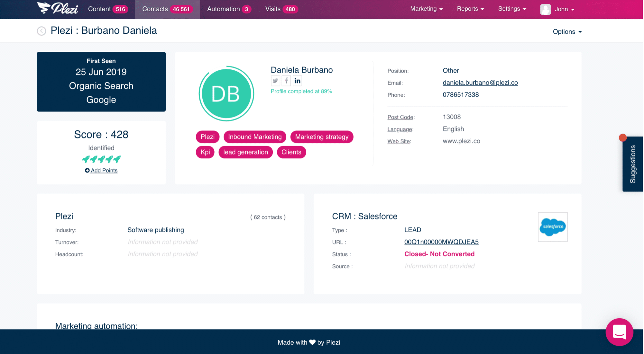644x354 pixels.
Task: Select the Clients tag
Action: [x=291, y=152]
